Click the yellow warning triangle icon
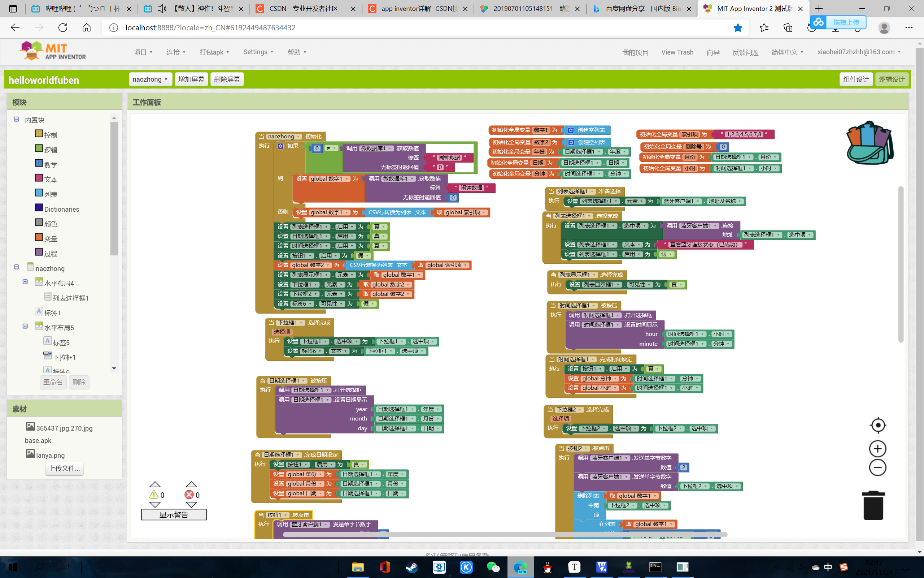This screenshot has width=924, height=578. pos(154,495)
